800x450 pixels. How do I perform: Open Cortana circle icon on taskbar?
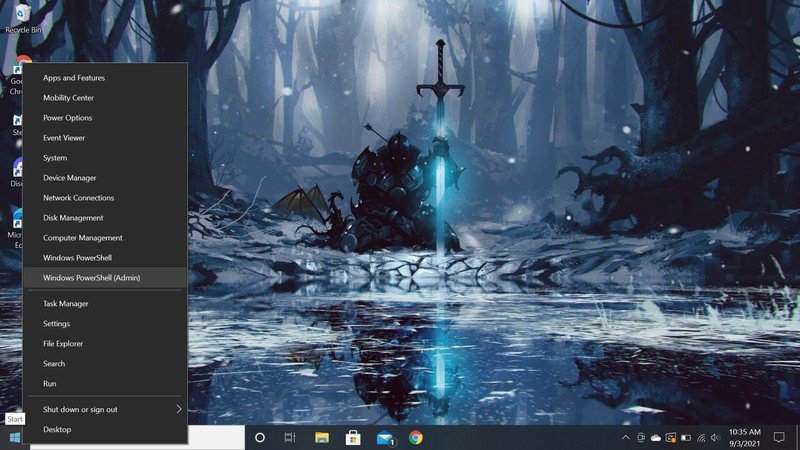tap(260, 438)
